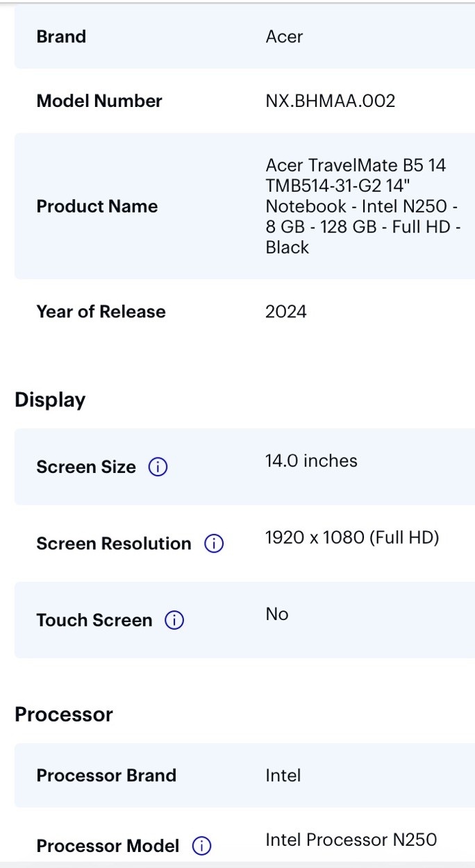
Task: Show info tooltip for Screen Resolution
Action: pos(214,544)
